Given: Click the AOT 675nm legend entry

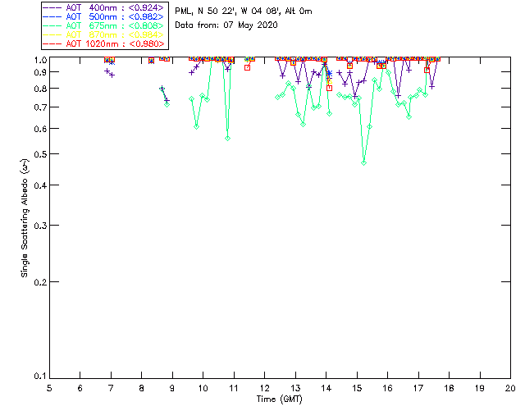Looking at the screenshot, I should (x=104, y=25).
